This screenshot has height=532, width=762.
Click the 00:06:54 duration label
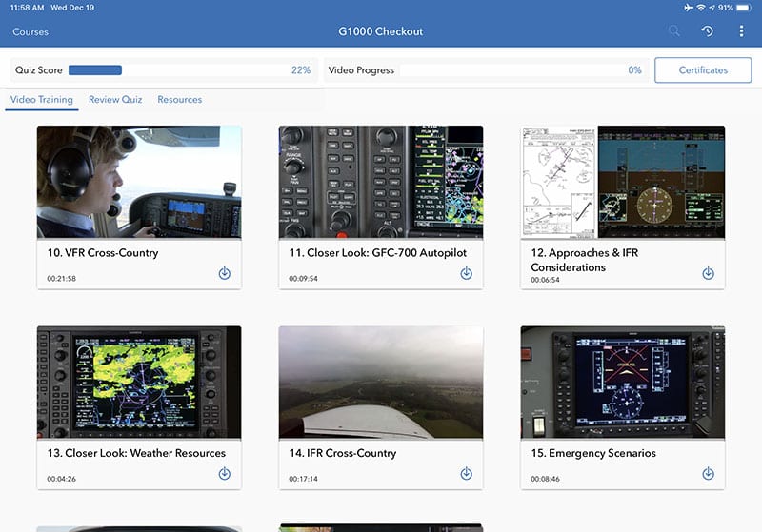point(545,280)
